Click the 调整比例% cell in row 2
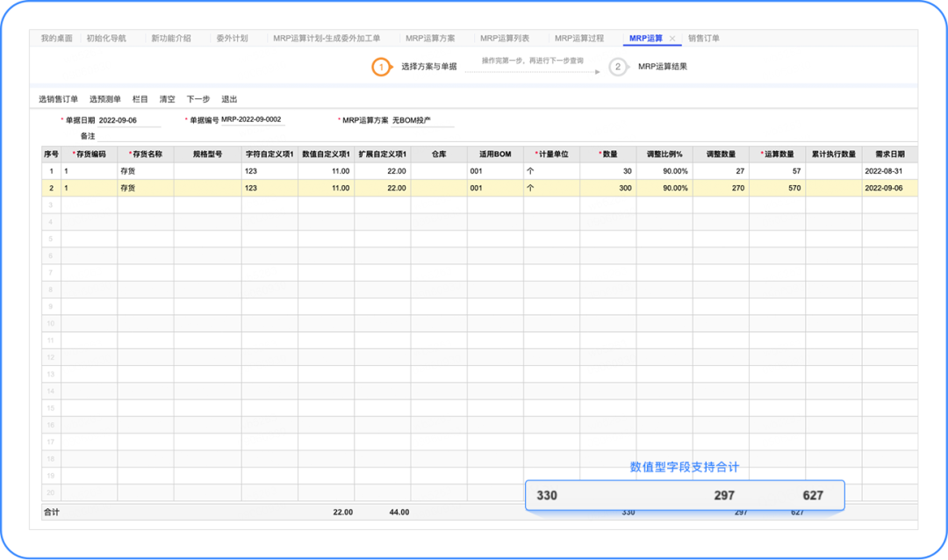 click(664, 188)
